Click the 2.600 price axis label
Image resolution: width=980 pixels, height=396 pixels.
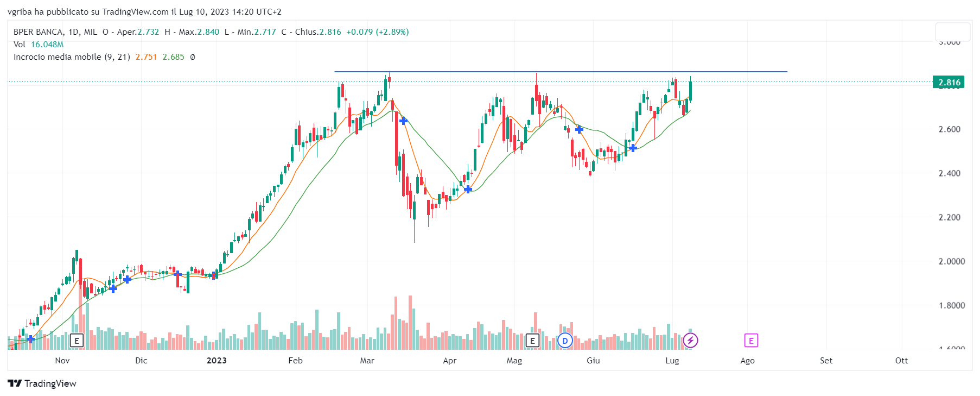[950, 129]
